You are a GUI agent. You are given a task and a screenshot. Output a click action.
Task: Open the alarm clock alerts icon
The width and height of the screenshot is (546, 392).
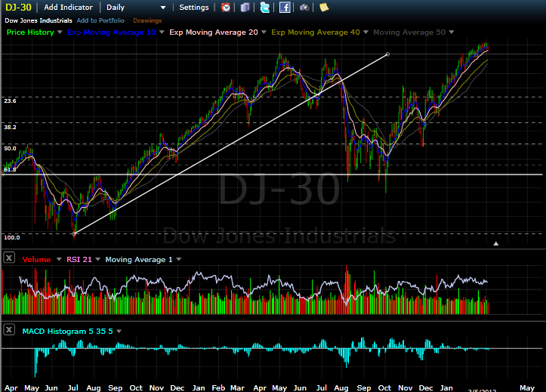click(226, 8)
